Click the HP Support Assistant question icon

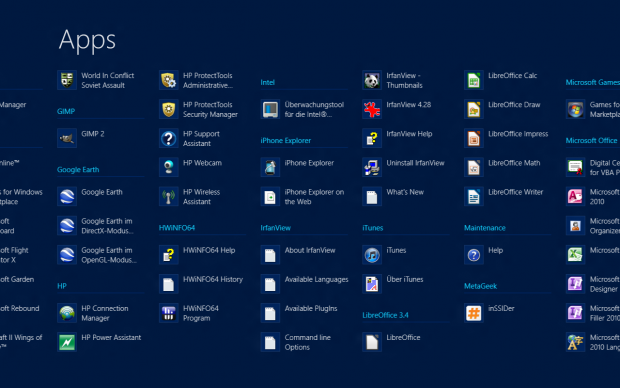[168, 138]
